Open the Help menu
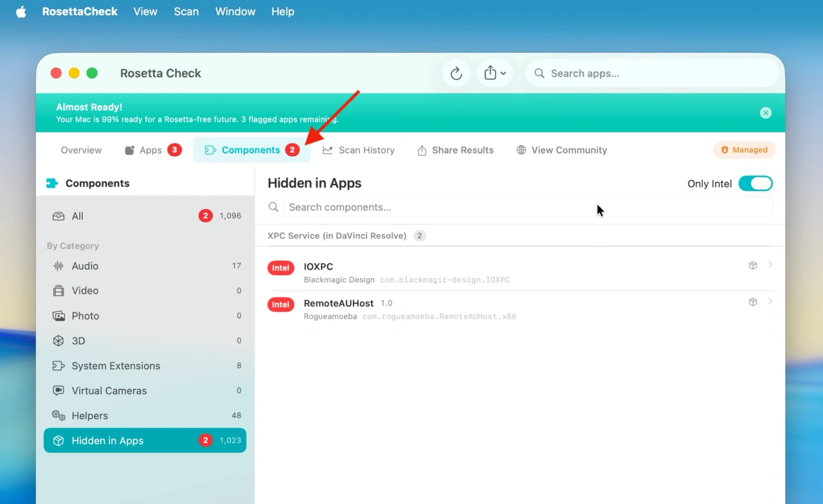 click(283, 12)
